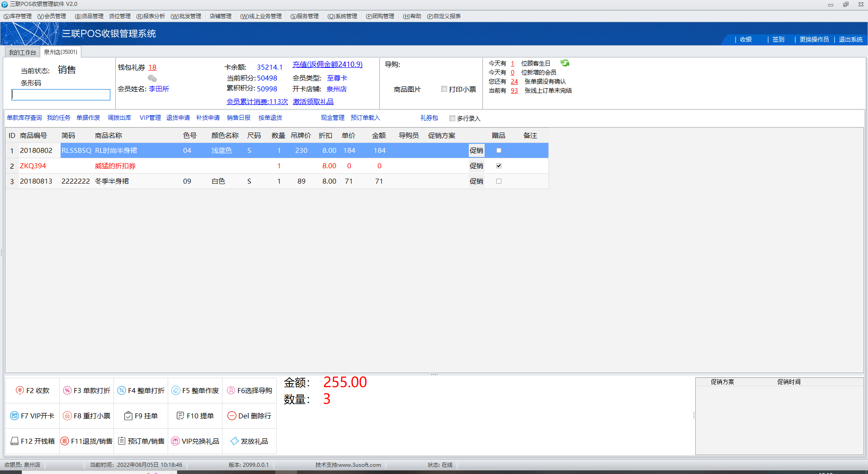
Task: Click the F12 开钱箱 cash drawer icon
Action: (x=14, y=441)
